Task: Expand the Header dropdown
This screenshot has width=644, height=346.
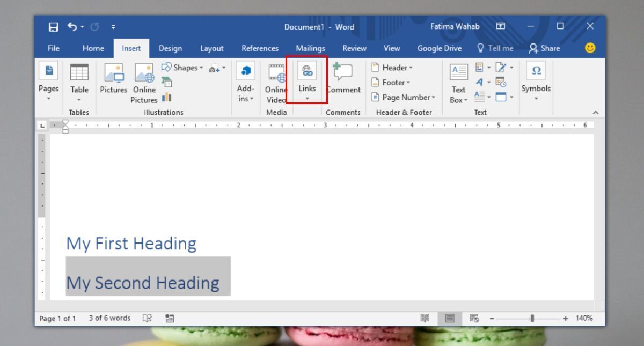Action: click(397, 68)
